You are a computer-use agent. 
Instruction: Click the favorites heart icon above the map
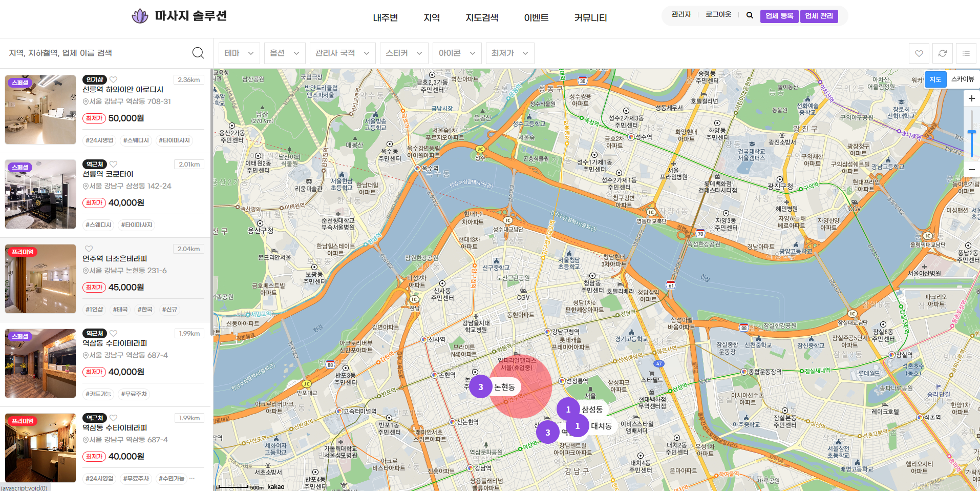pos(919,53)
